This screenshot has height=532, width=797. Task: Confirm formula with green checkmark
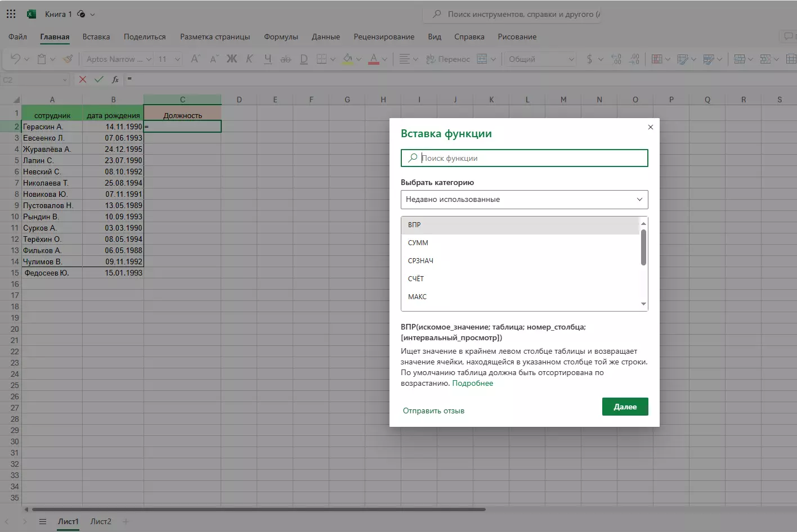pyautogui.click(x=99, y=80)
